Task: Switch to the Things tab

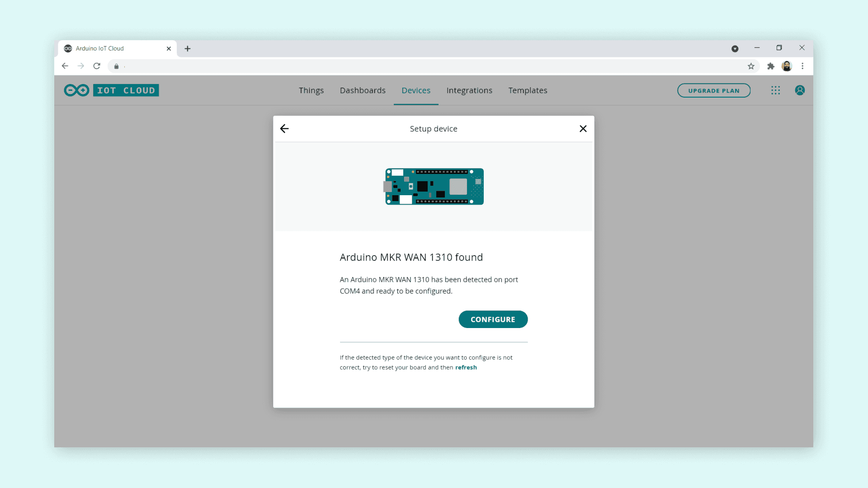Action: point(311,90)
